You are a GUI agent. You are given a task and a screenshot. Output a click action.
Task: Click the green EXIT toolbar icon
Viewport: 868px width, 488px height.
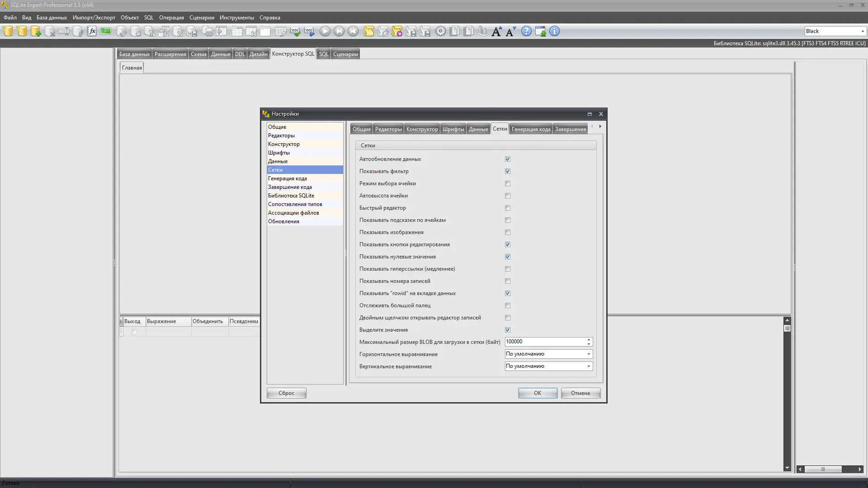pos(106,31)
